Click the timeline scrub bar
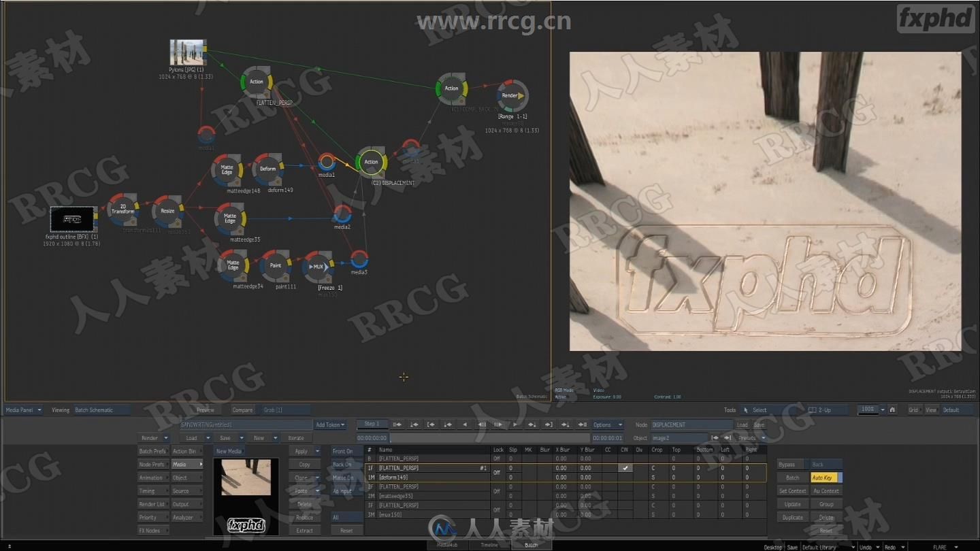This screenshot has width=980, height=551. (490, 438)
